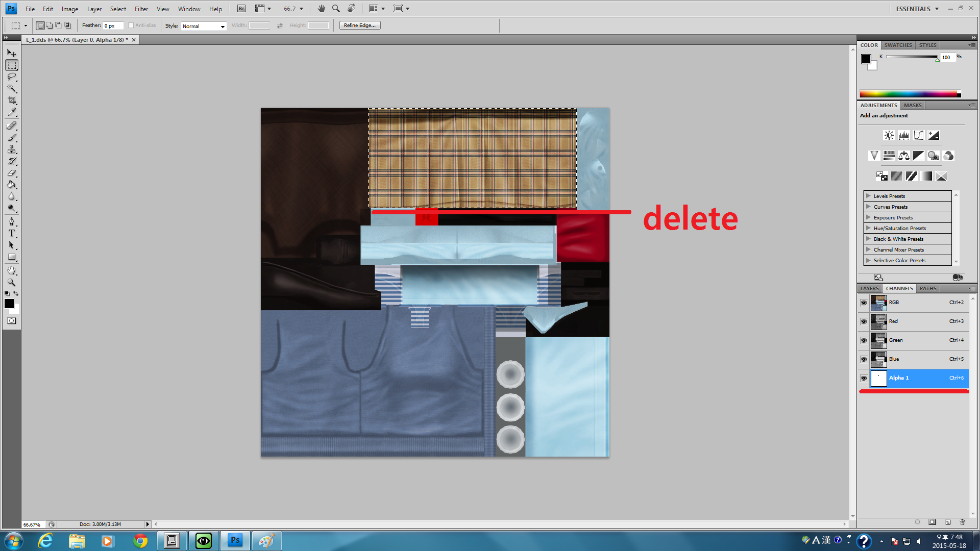Click delete channel trash icon

click(x=962, y=522)
